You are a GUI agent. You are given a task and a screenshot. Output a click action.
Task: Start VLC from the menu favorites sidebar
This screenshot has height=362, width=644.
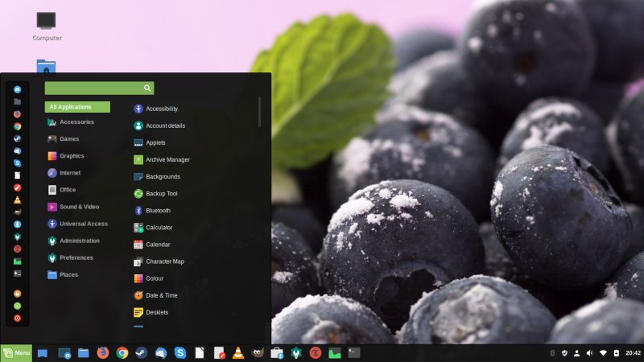tap(17, 200)
